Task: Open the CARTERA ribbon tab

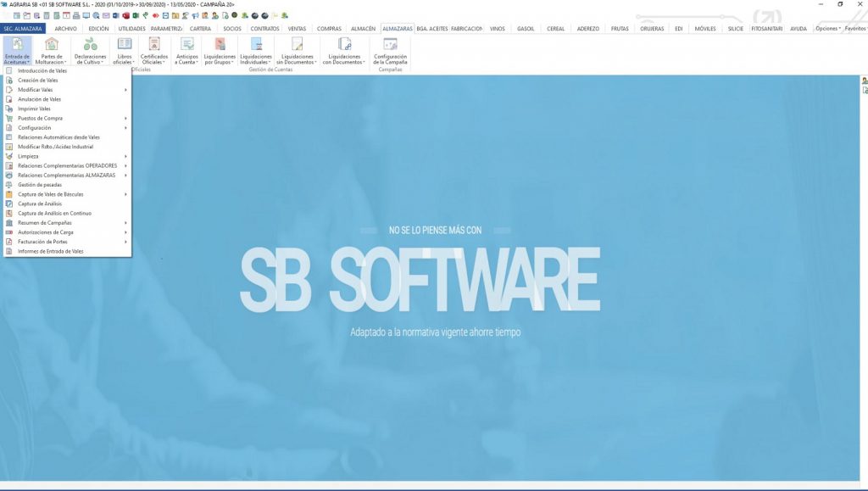Action: (200, 28)
